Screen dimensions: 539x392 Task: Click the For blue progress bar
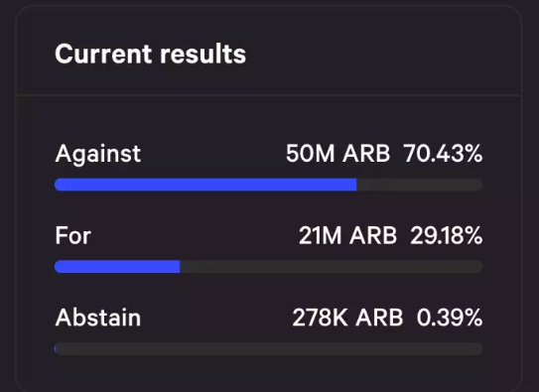tap(117, 267)
